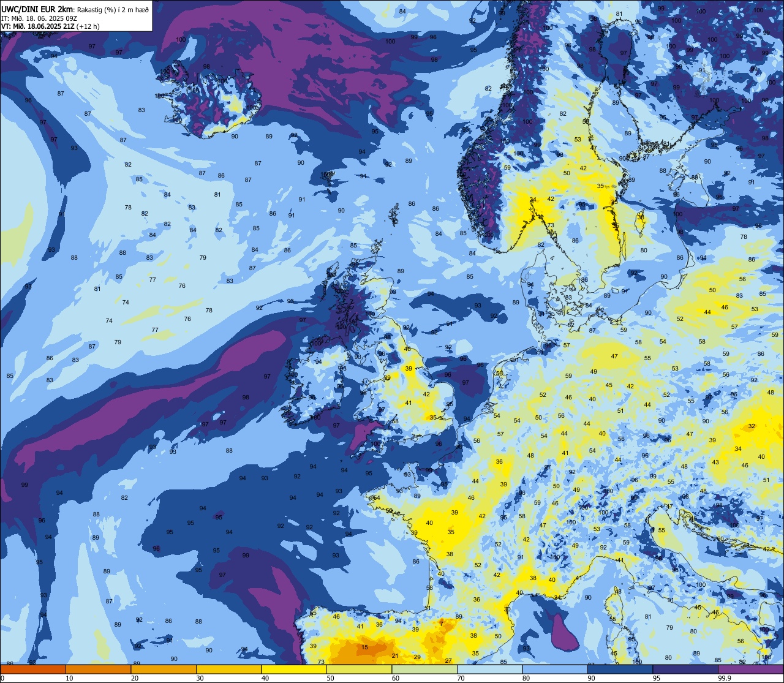Click the value "27" at Spain's southeast coast
784x683 pixels.
coord(448,660)
